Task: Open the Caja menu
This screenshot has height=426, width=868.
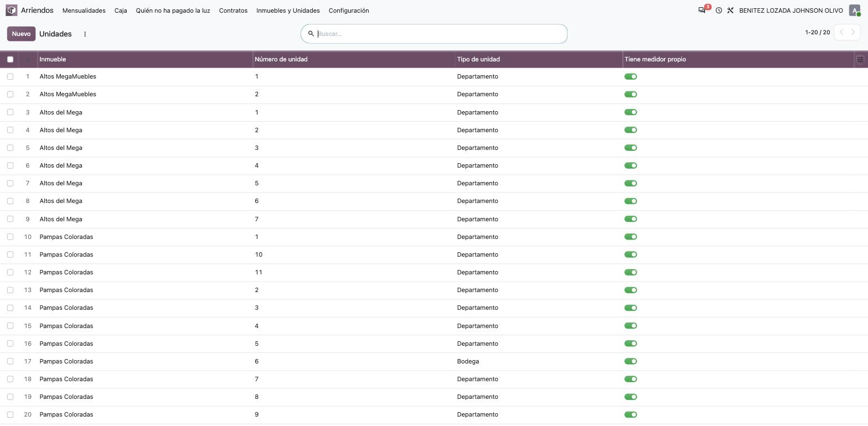Action: pyautogui.click(x=121, y=11)
